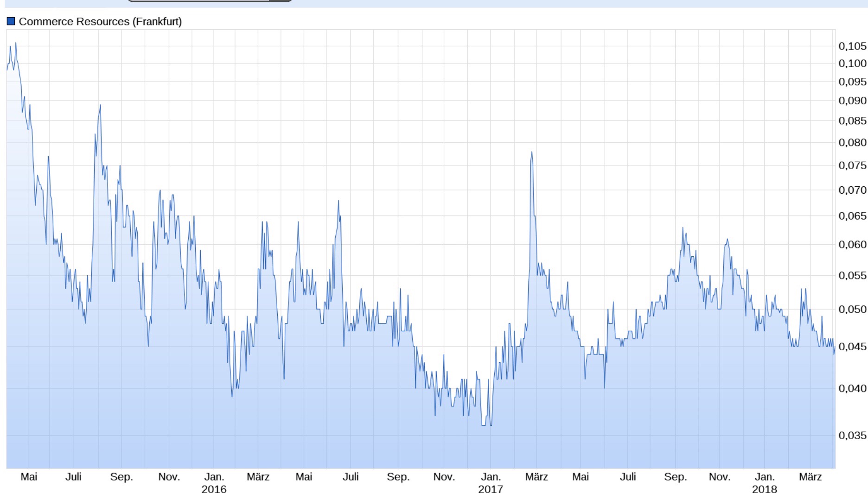868x493 pixels.
Task: Click the highest peak at chart start
Action: point(16,44)
